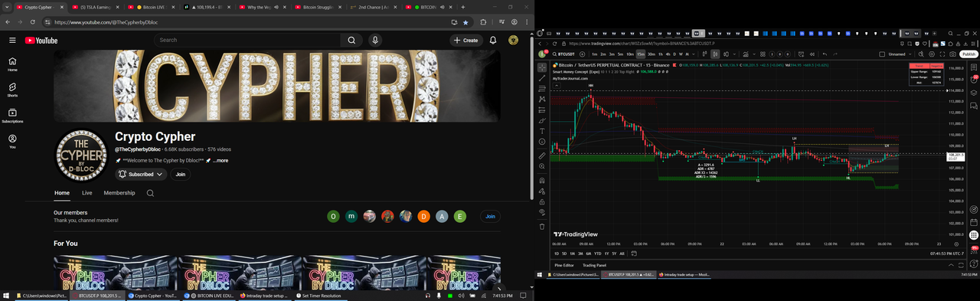Start voice search with the microphone icon
The image size is (980, 301).
pos(375,40)
